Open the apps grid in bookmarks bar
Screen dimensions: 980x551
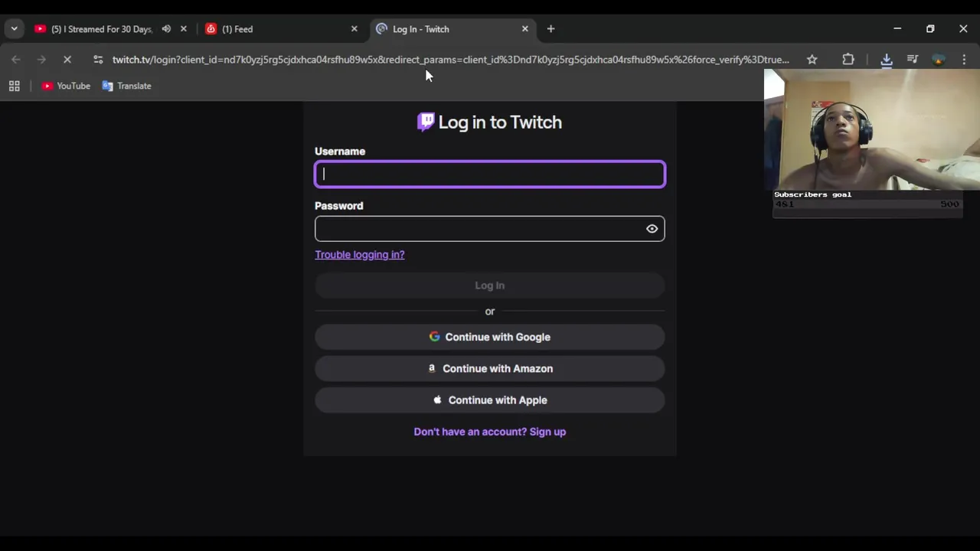tap(14, 86)
